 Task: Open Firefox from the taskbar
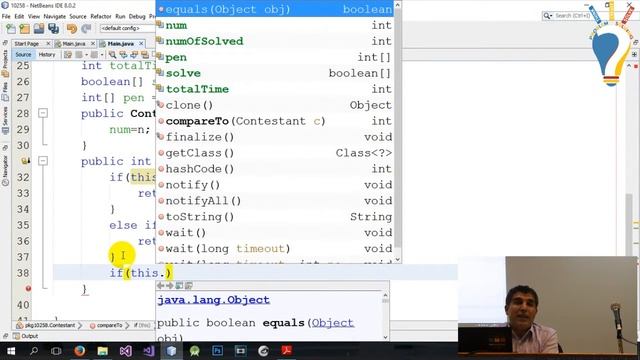(x=80, y=351)
